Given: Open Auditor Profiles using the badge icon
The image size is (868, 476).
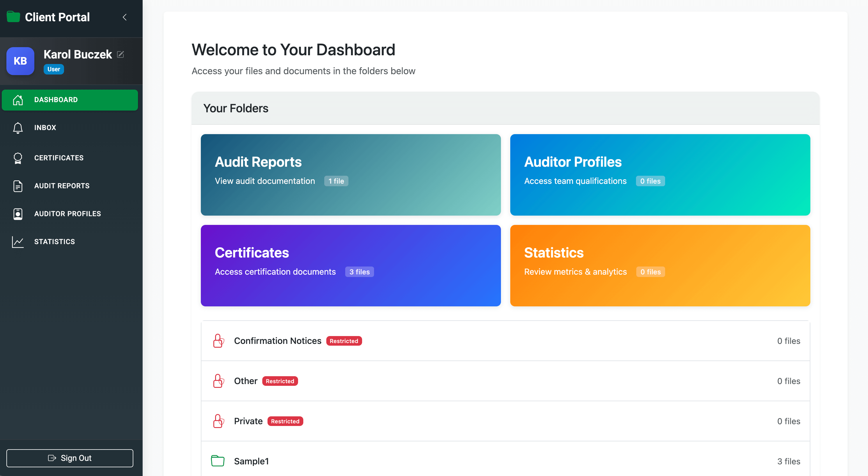Looking at the screenshot, I should point(17,214).
